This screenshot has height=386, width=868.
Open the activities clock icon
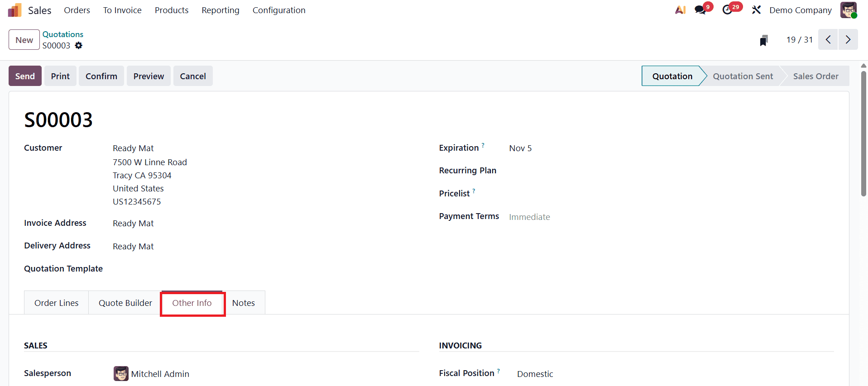coord(728,10)
